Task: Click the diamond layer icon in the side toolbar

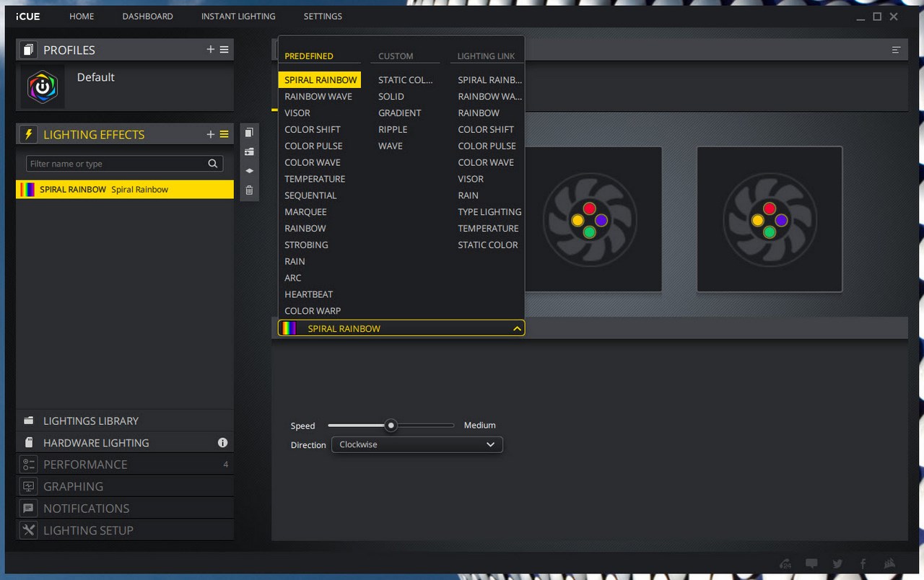Action: tap(249, 171)
